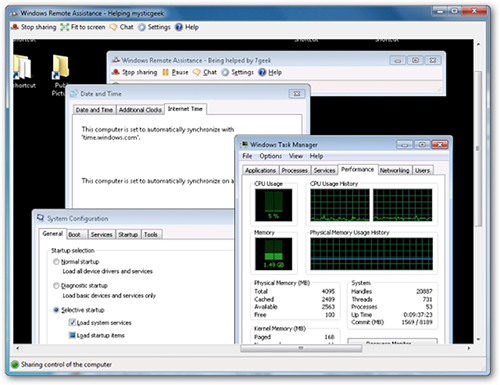Toggle Load system services checkbox
This screenshot has height=385, width=500.
tap(72, 322)
